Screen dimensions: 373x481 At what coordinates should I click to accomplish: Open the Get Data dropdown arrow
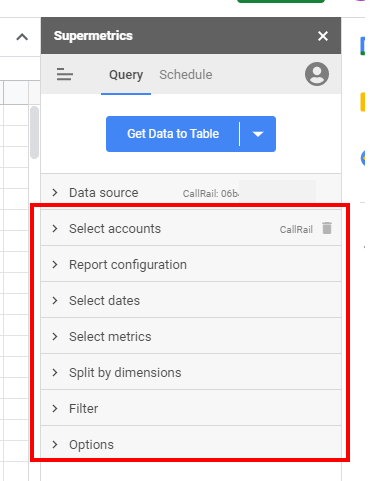(258, 134)
